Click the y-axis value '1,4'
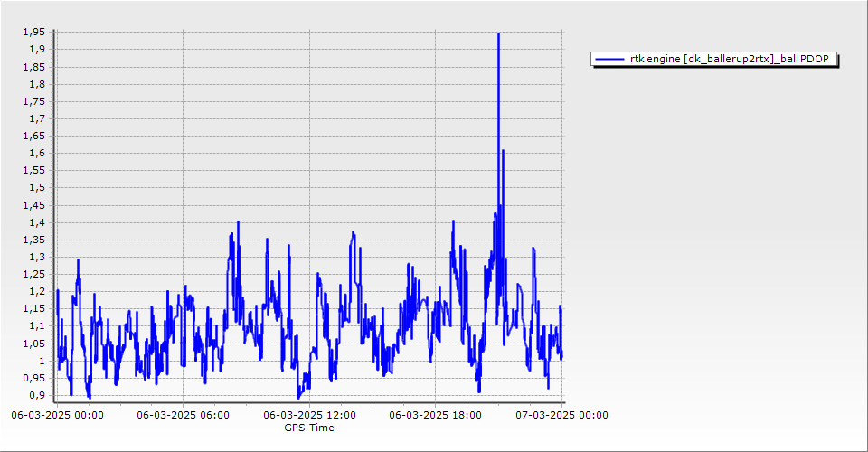This screenshot has width=868, height=452. coord(37,223)
